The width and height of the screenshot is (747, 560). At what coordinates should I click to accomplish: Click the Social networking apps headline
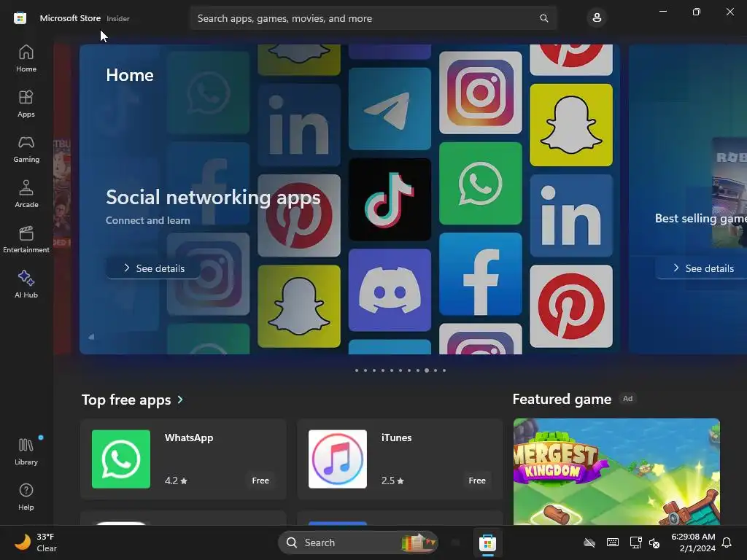[213, 197]
